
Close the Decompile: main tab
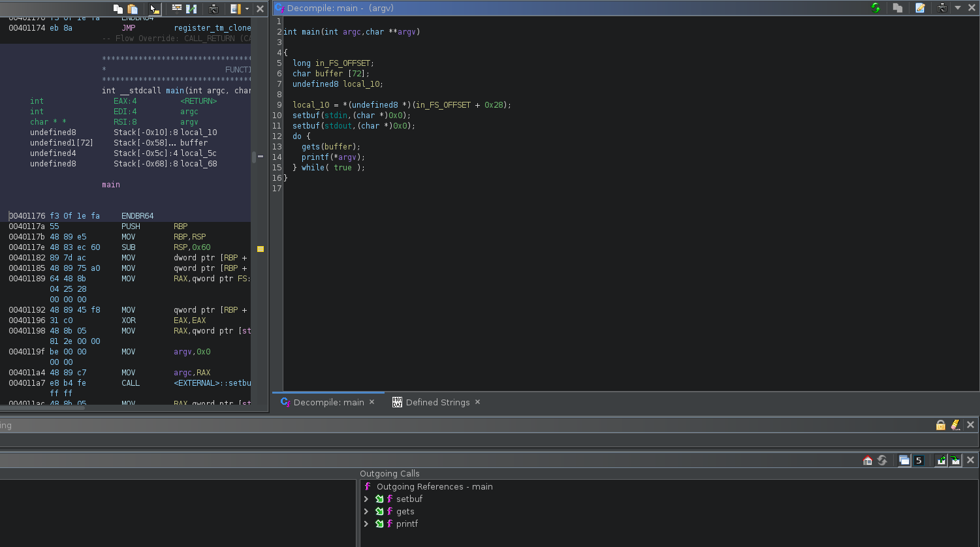click(371, 402)
